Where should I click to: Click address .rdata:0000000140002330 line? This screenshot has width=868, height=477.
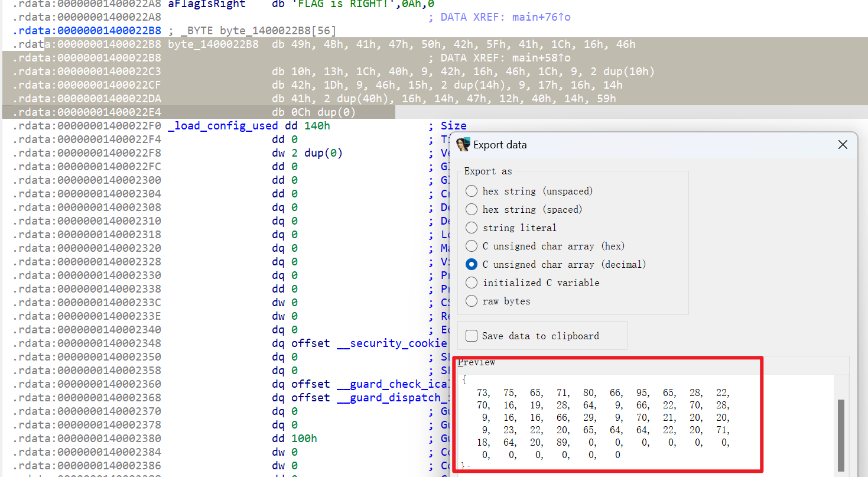86,275
